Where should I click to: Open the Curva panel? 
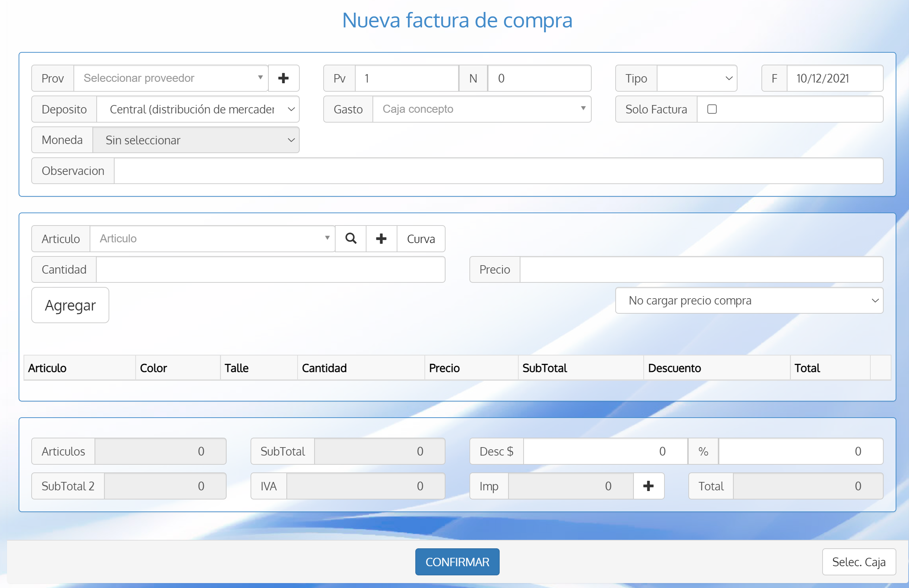421,238
